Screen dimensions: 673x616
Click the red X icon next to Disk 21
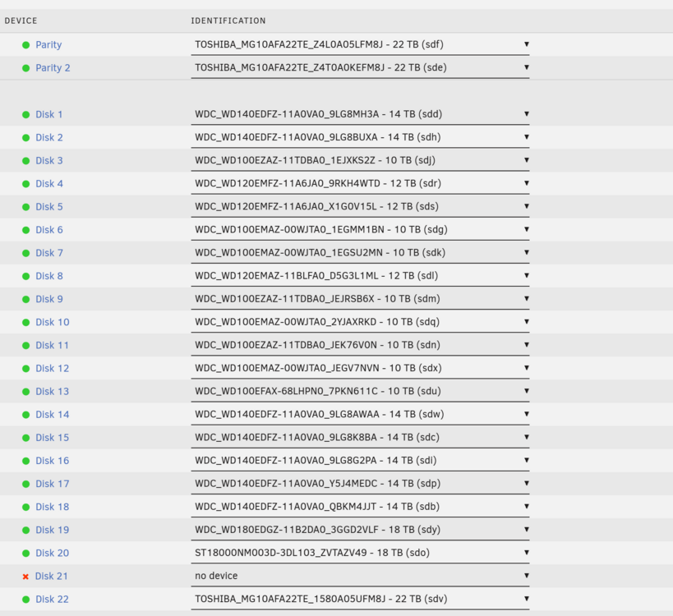(25, 577)
